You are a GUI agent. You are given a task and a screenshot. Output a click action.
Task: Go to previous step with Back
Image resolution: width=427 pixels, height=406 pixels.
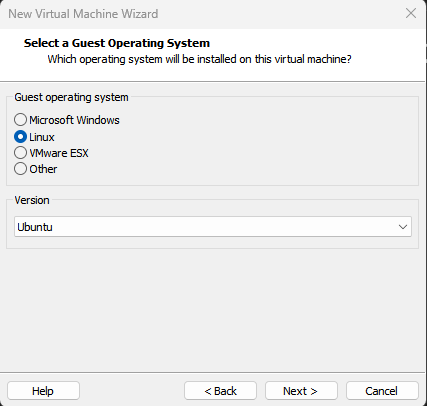220,391
